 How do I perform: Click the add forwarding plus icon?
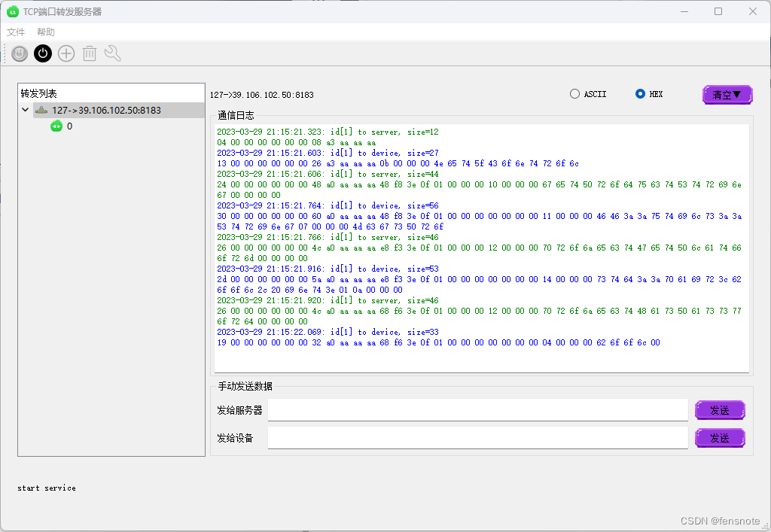66,53
